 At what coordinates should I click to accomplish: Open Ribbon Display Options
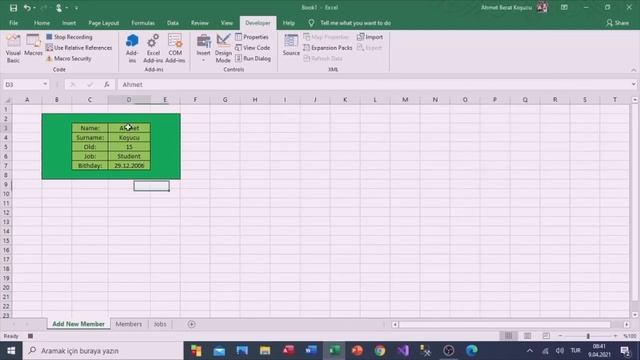[x=564, y=7]
